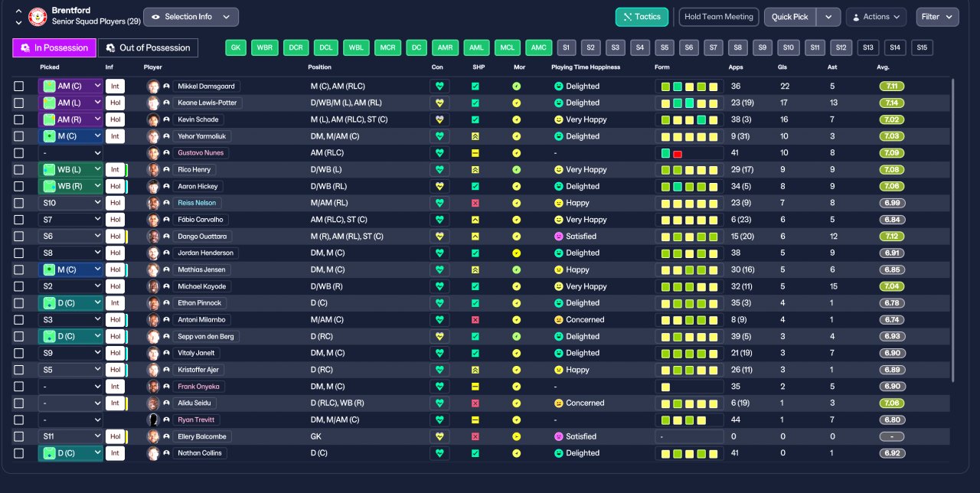Click Hold Team Meeting button
Screen dimensions: 980x493
[719, 17]
